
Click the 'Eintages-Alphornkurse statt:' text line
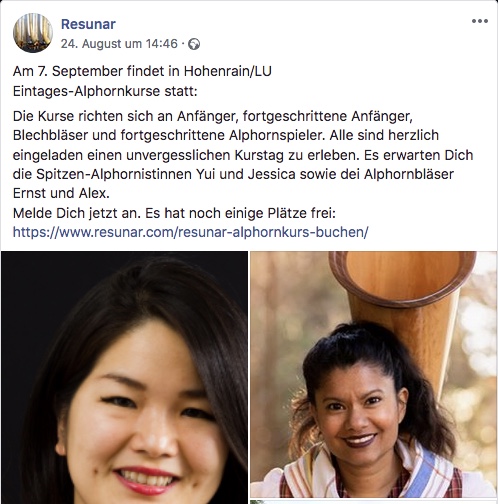point(105,91)
